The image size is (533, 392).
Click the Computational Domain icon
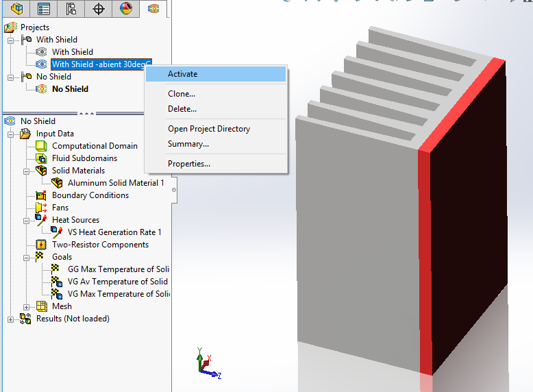[40, 146]
